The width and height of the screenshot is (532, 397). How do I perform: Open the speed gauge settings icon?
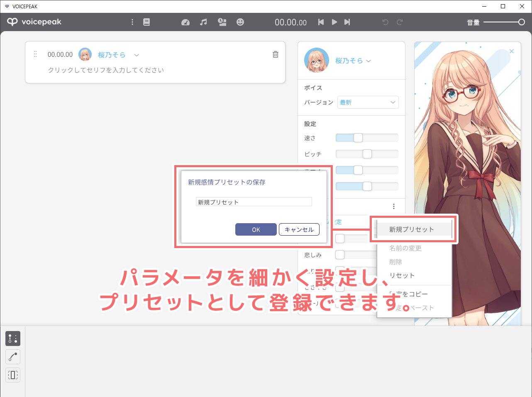click(185, 22)
